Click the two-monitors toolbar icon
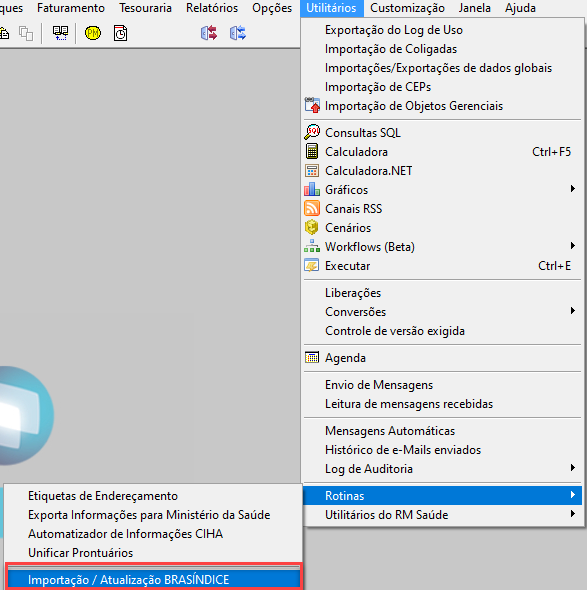587x590 pixels. click(x=60, y=33)
